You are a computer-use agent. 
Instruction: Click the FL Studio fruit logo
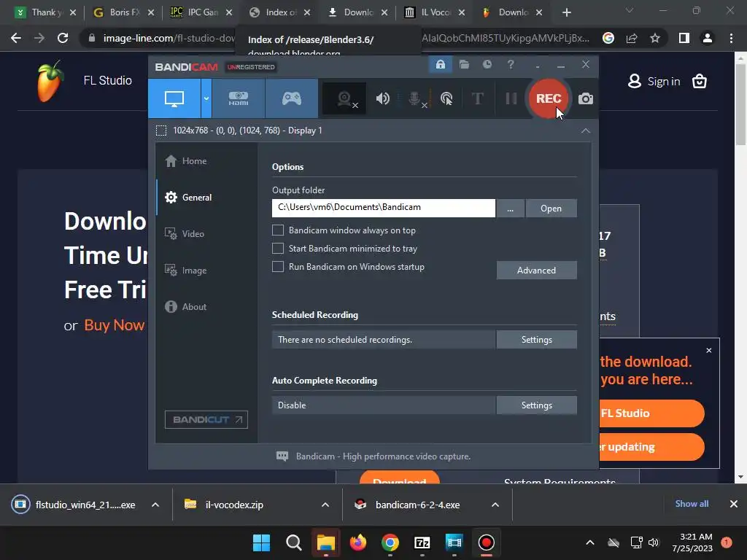(50, 81)
